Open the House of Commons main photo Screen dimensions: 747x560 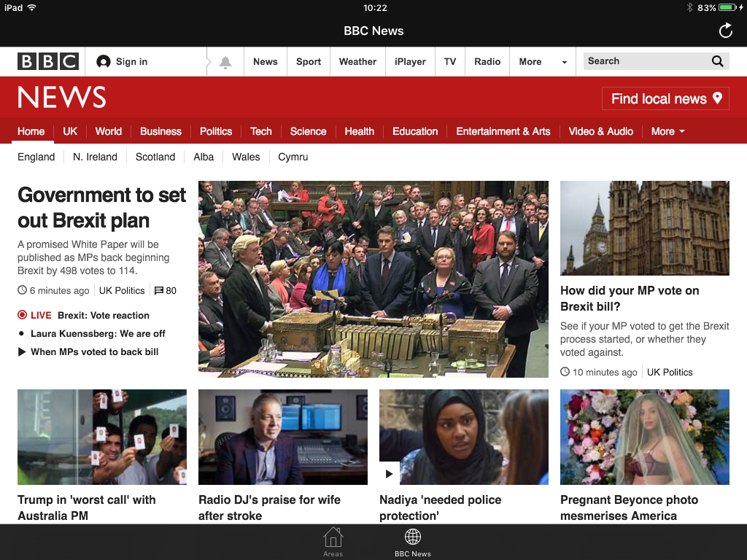click(x=373, y=279)
